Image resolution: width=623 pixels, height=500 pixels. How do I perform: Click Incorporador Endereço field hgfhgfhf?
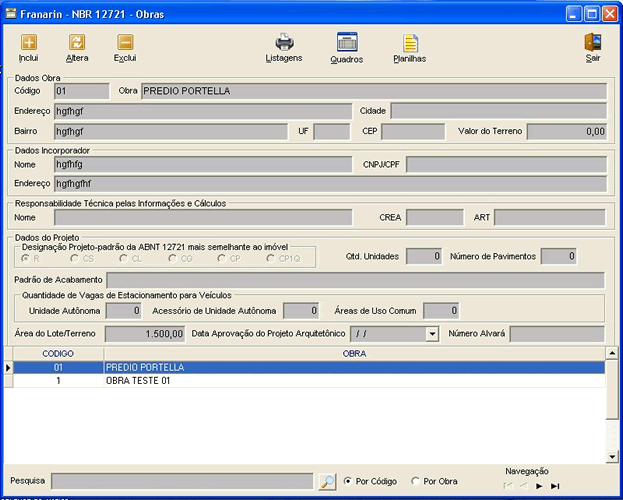click(331, 184)
